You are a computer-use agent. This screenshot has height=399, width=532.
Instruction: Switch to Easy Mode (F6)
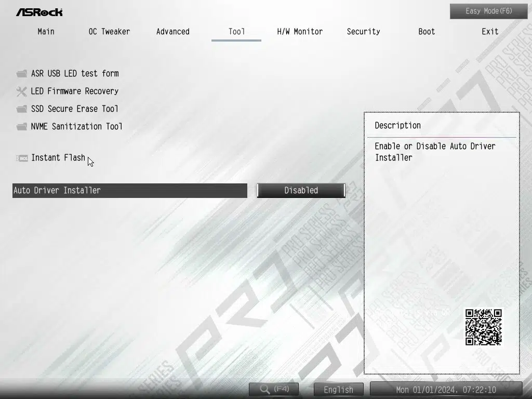tap(488, 11)
